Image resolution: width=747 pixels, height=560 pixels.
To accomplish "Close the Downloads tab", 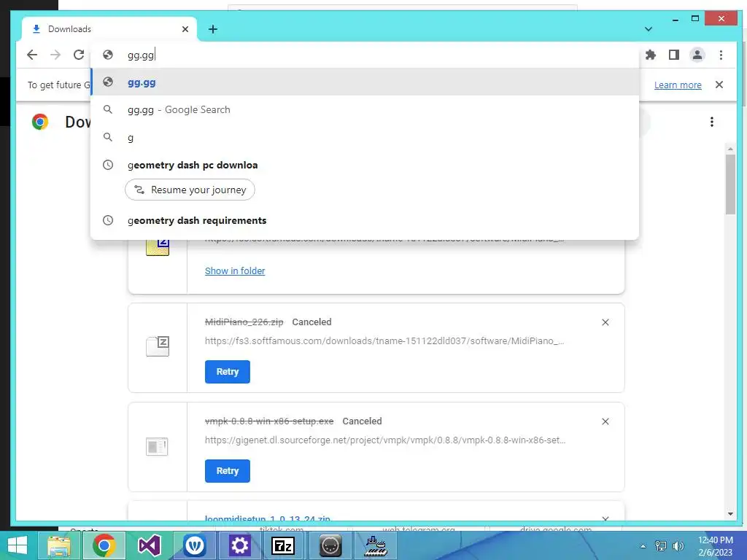I will pyautogui.click(x=185, y=29).
